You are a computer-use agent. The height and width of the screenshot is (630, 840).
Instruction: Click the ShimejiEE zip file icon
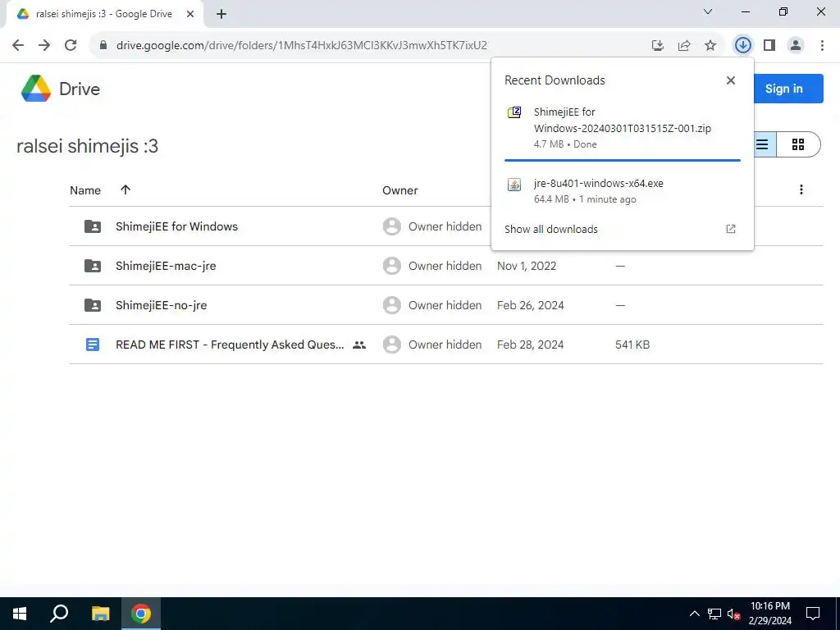[x=514, y=112]
